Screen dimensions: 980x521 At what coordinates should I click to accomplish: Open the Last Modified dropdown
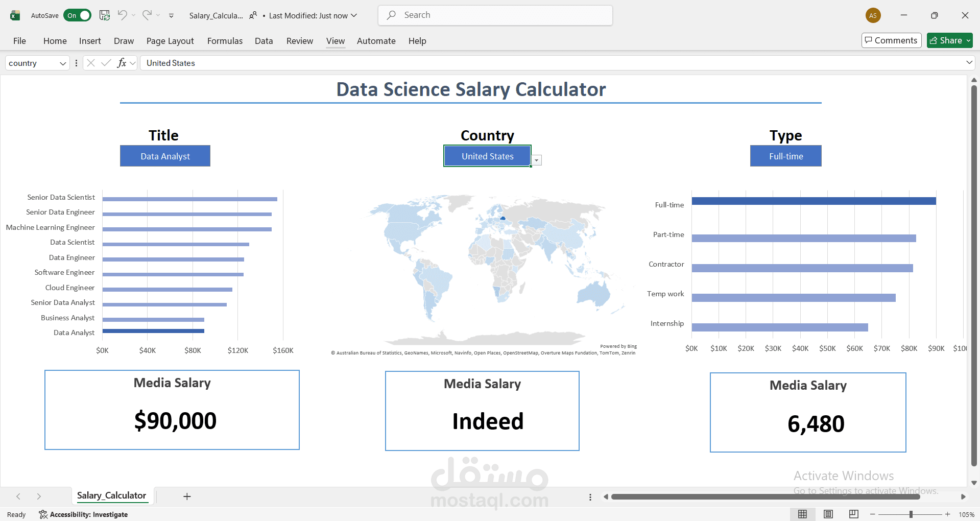tap(313, 15)
